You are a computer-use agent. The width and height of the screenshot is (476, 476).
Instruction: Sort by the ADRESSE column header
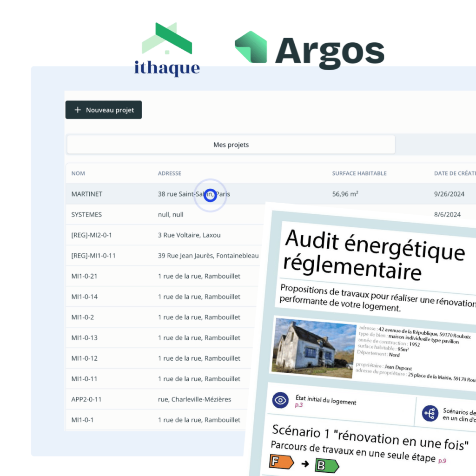(x=169, y=173)
